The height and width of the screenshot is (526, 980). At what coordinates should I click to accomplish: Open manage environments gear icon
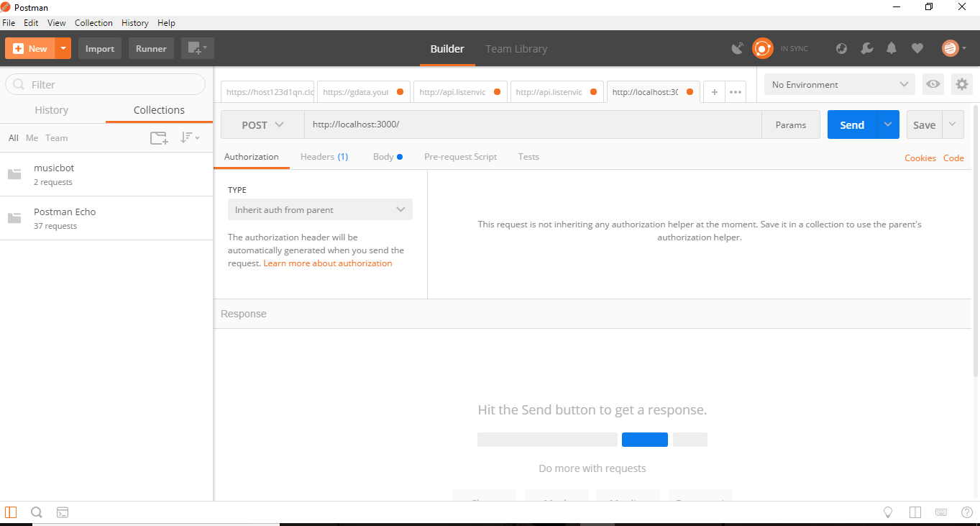pos(962,84)
